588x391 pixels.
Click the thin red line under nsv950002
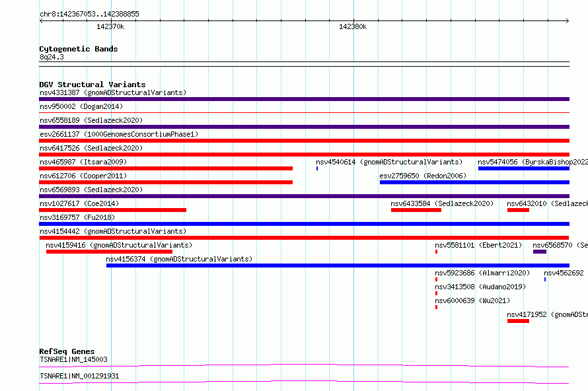[304, 112]
